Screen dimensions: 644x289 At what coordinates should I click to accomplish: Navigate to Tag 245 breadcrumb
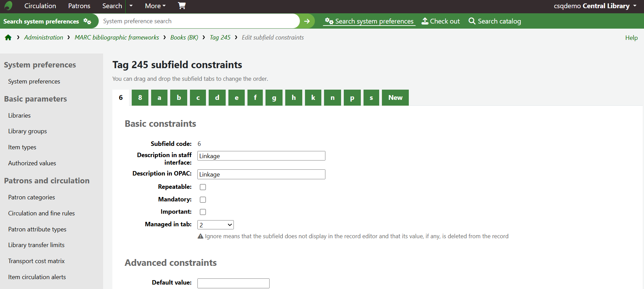coord(220,37)
